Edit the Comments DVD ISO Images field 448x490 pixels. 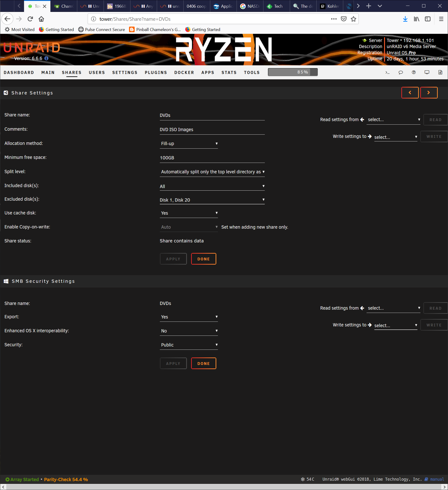tap(212, 129)
